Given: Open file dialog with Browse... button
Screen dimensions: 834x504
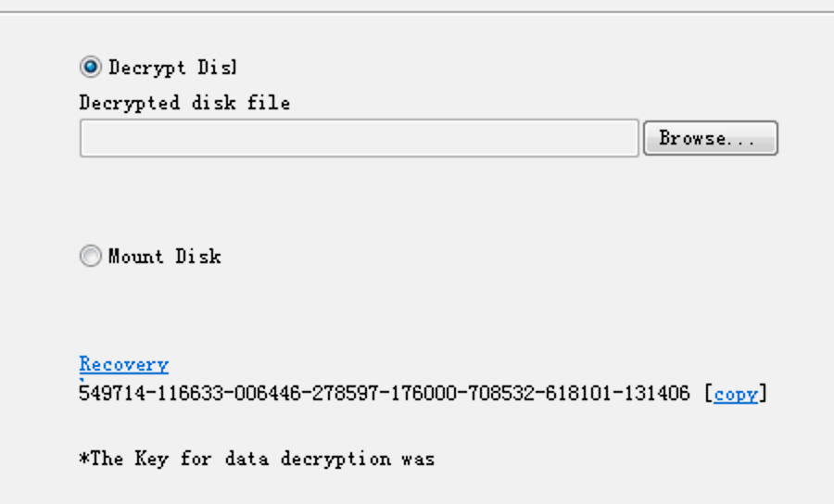Looking at the screenshot, I should (711, 138).
